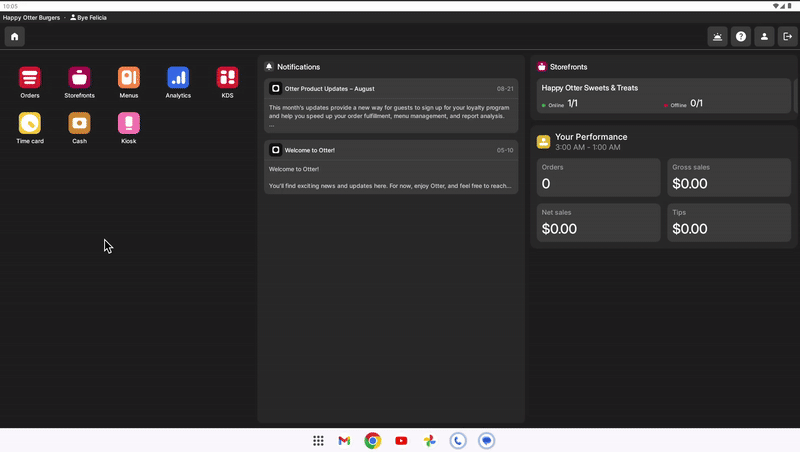Viewport: 800px width, 452px height.
Task: Click the user profile icon
Action: pos(764,37)
